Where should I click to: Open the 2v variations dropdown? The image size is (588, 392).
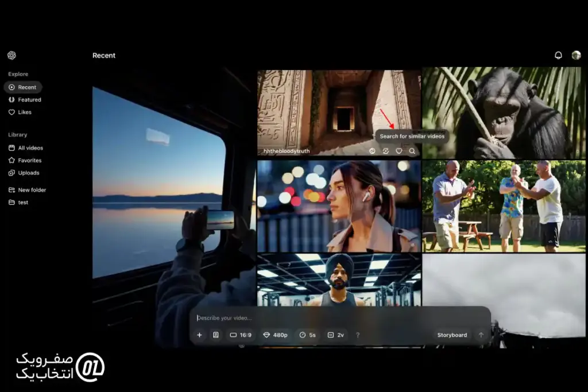click(336, 335)
